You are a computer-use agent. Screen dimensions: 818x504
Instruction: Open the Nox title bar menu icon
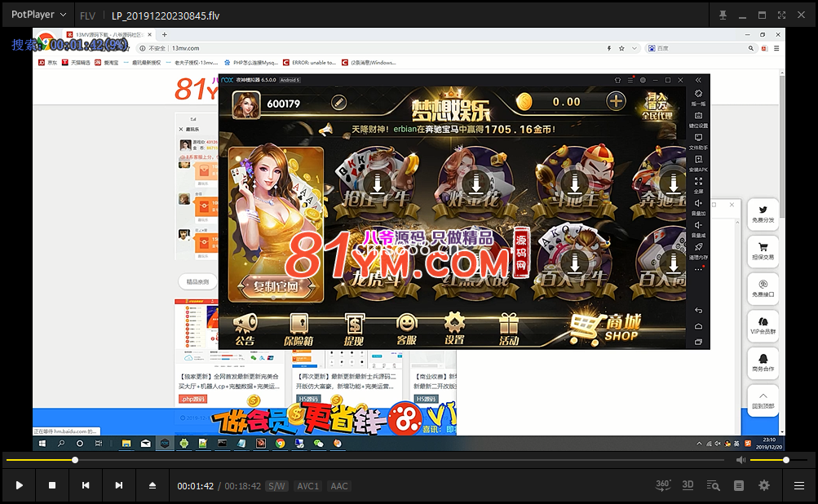(630, 81)
